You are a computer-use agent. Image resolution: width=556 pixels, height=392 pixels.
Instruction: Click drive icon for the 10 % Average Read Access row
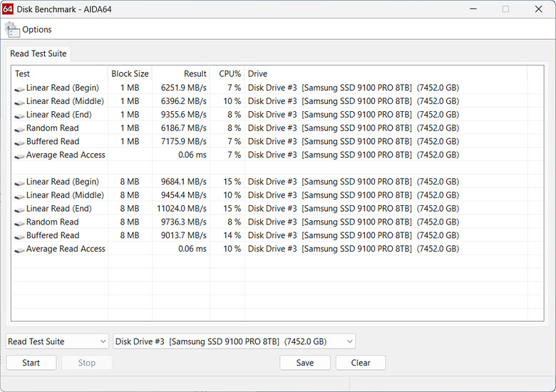pos(19,250)
